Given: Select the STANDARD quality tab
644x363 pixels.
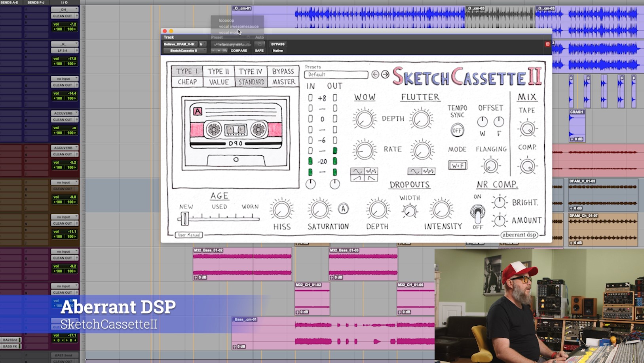Looking at the screenshot, I should coord(251,82).
